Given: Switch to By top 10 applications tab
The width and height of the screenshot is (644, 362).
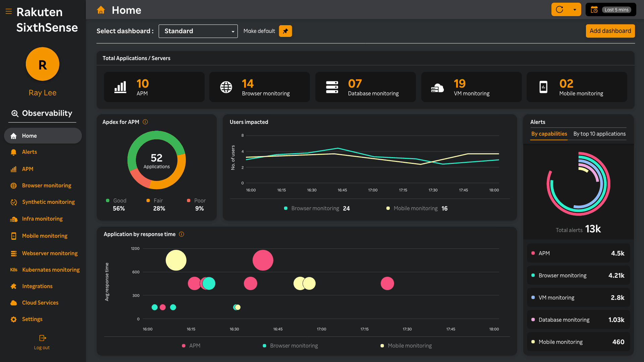Looking at the screenshot, I should tap(599, 134).
